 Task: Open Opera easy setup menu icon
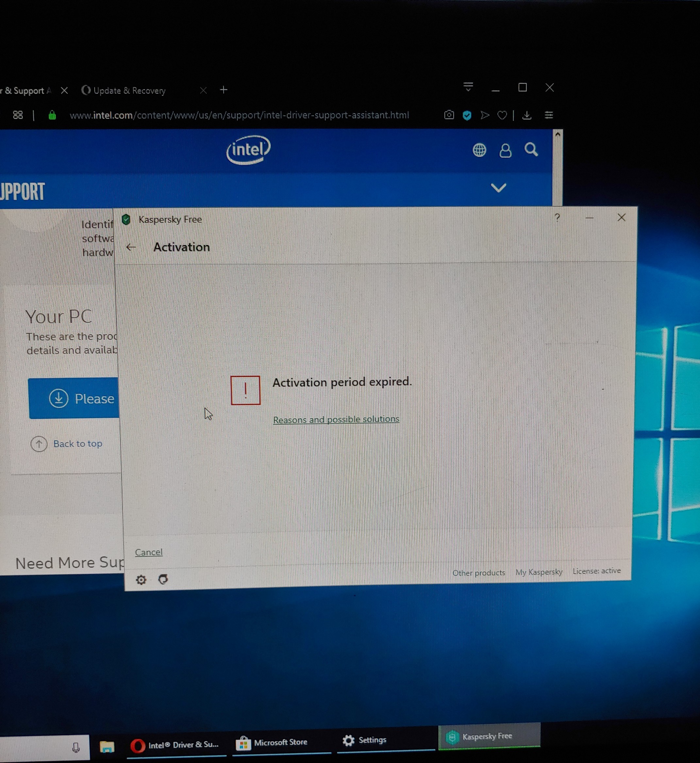point(548,115)
